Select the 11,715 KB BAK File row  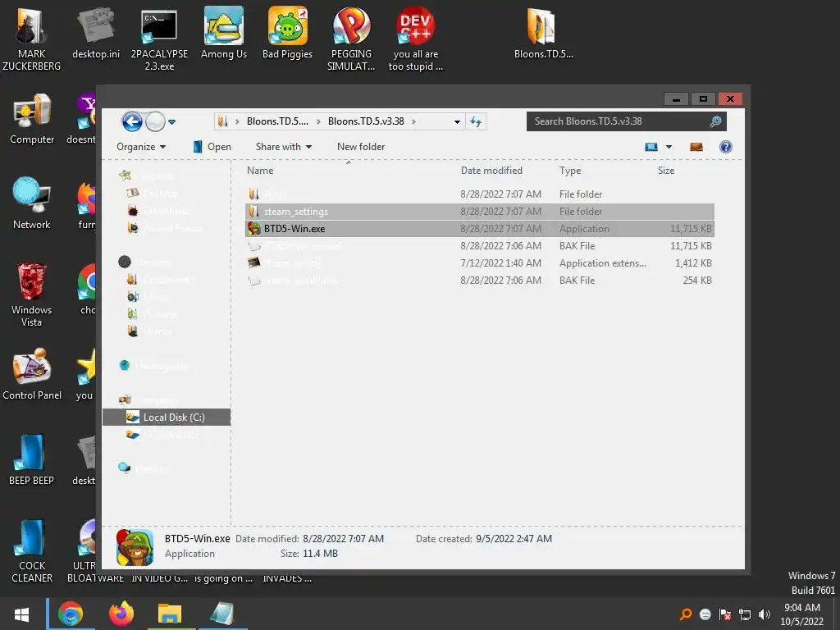[479, 246]
